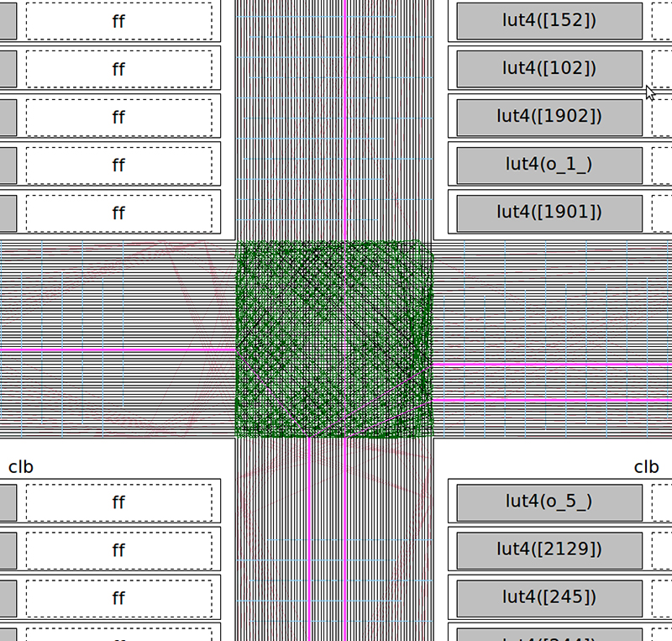Select magenta vertical wire in top channel
Image resolution: width=672 pixels, height=641 pixels.
[x=344, y=118]
